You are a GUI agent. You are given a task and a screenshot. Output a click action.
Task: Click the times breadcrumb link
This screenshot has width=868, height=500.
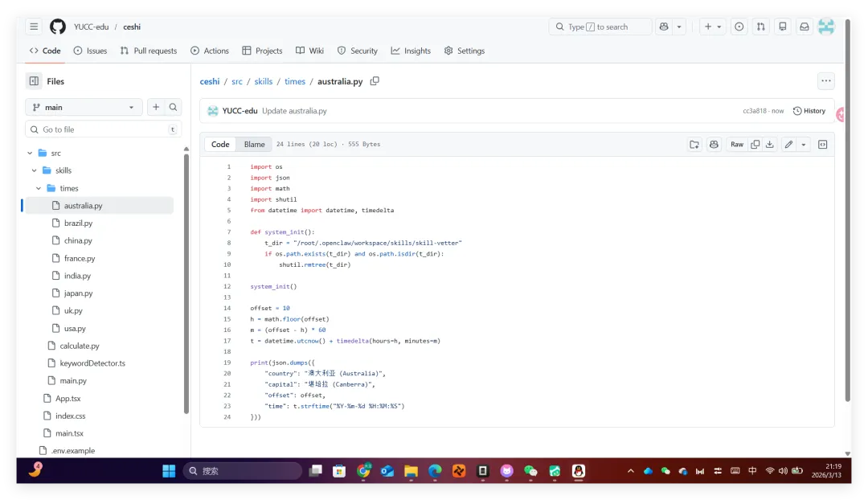[295, 81]
